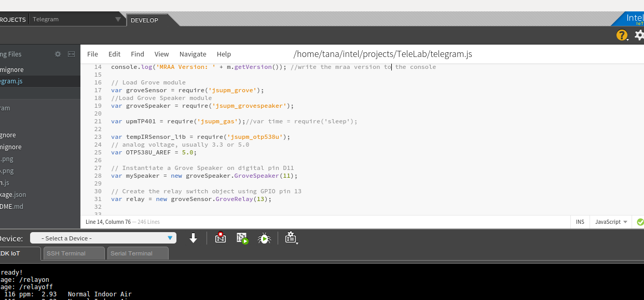Open package.json in the file tree
The height and width of the screenshot is (300, 644).
coord(13,194)
